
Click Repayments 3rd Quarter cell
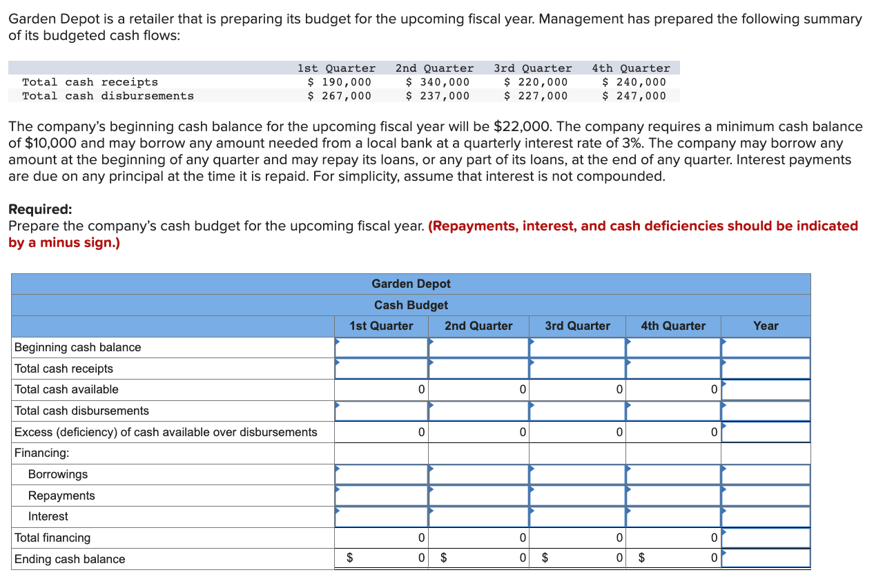click(577, 496)
